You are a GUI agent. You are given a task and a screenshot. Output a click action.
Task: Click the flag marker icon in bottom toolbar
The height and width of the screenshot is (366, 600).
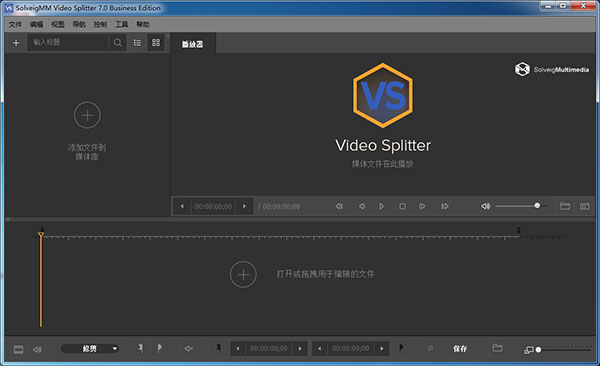point(160,348)
